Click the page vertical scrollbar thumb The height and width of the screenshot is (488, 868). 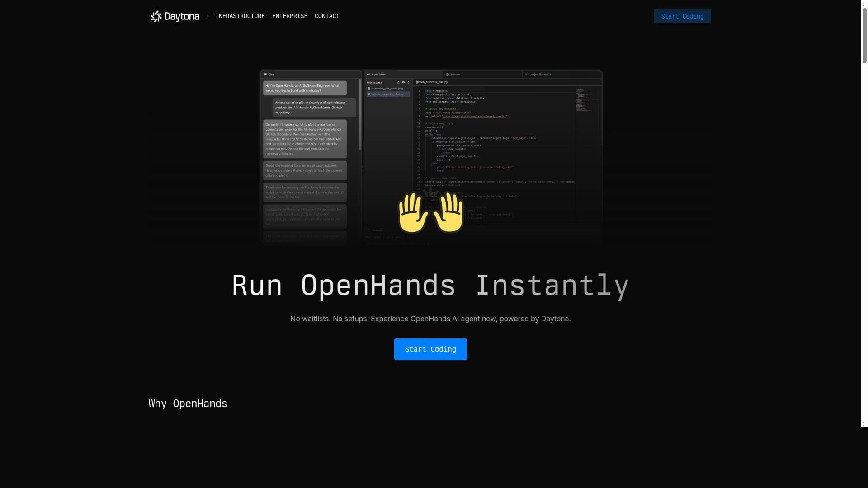pyautogui.click(x=864, y=35)
